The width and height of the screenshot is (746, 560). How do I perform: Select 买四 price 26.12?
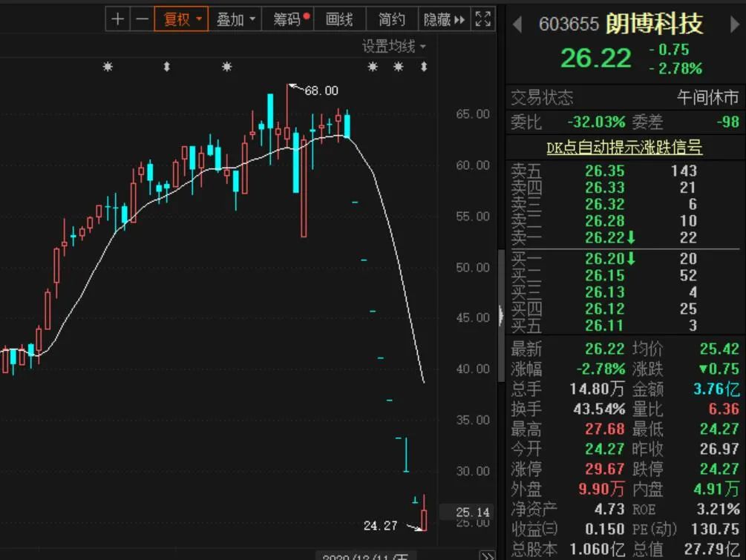pyautogui.click(x=605, y=309)
